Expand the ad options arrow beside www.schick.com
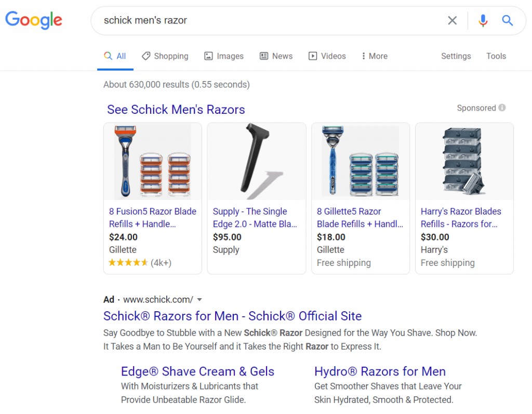Image resolution: width=532 pixels, height=414 pixels. coord(199,300)
